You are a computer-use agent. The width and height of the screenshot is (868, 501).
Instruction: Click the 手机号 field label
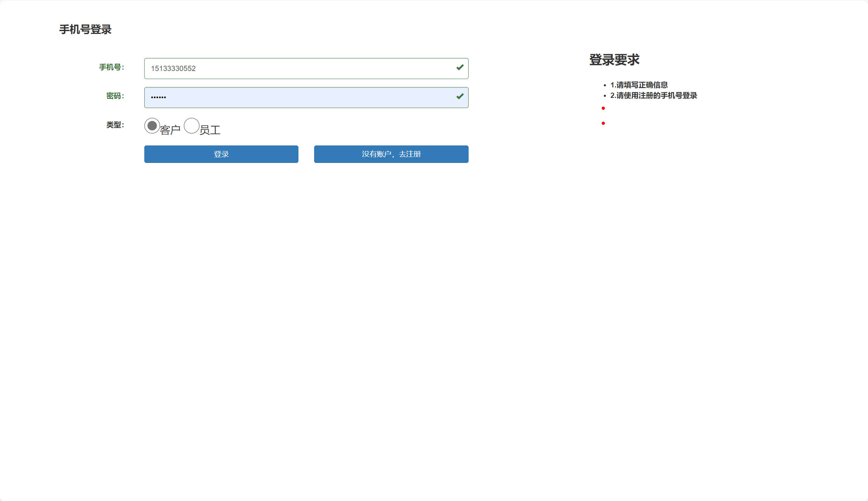coord(111,68)
